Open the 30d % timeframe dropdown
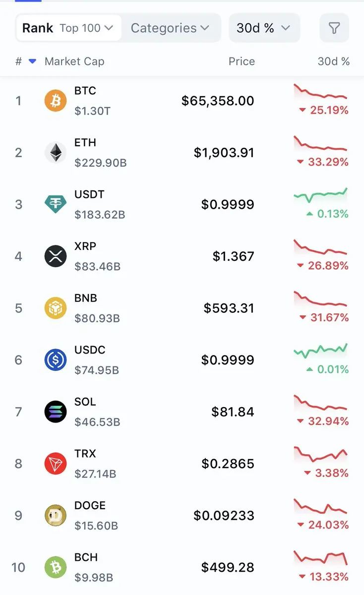 [264, 28]
